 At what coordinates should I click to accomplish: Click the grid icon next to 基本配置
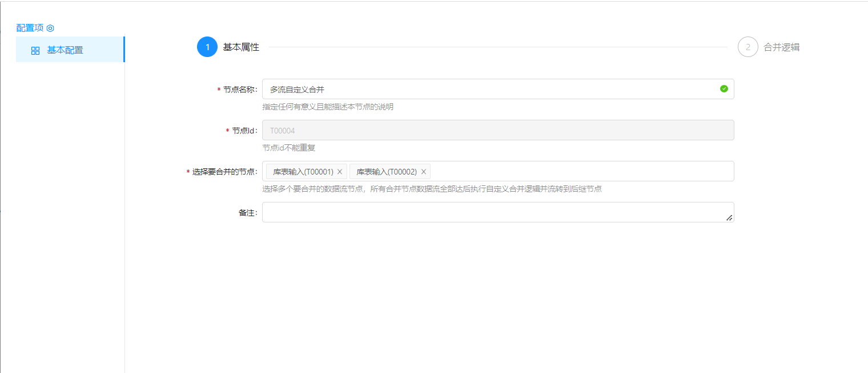click(x=35, y=50)
